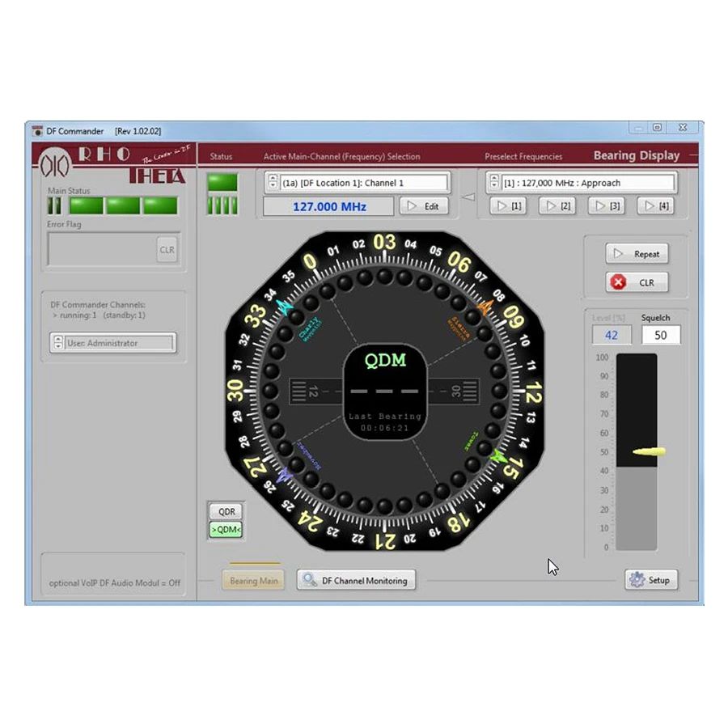Open Setup with the gear icon
728x728 pixels.
[x=650, y=580]
